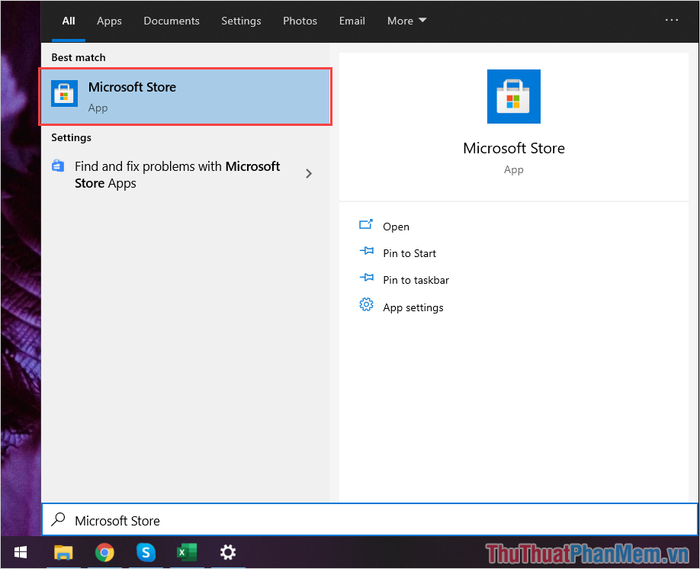This screenshot has height=569, width=700.
Task: Click the large Microsoft Store icon in preview pane
Action: point(513,96)
